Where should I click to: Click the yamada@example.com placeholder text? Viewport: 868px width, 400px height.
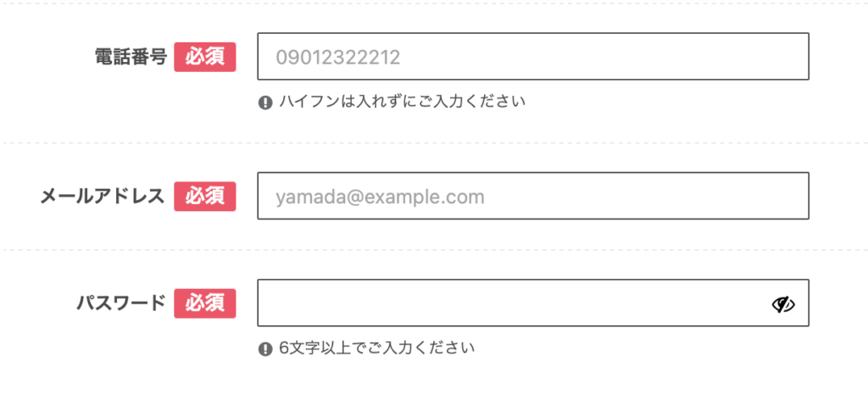pyautogui.click(x=381, y=197)
